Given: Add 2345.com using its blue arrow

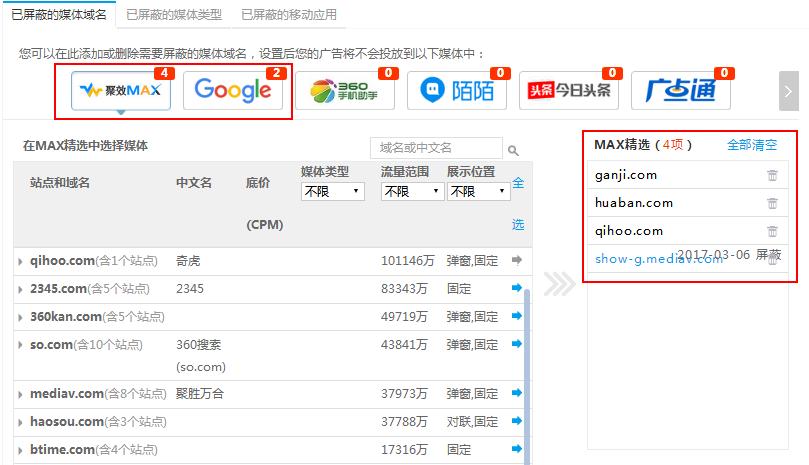Looking at the screenshot, I should coord(517,288).
